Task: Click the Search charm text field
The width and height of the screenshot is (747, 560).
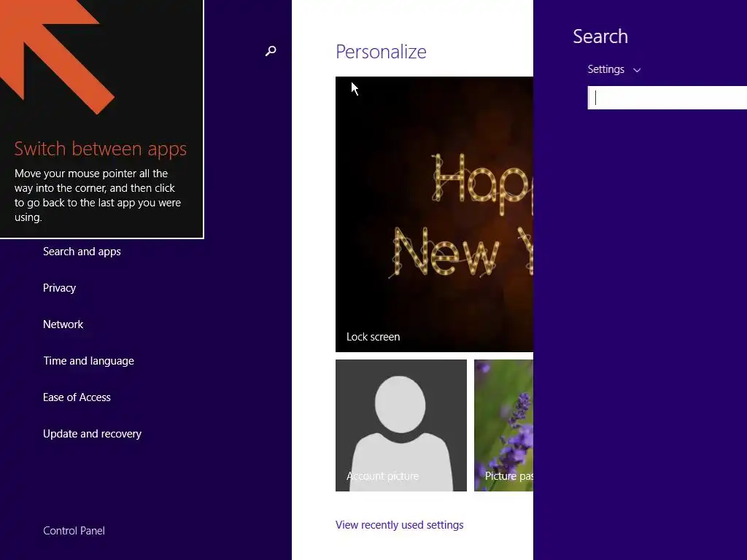Action: (667, 98)
